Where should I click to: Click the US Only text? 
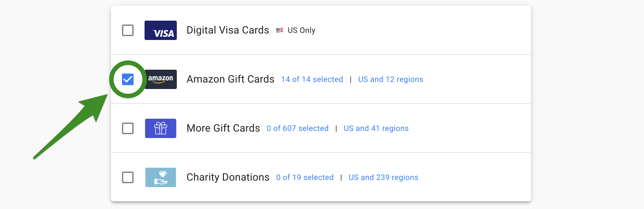coord(301,30)
